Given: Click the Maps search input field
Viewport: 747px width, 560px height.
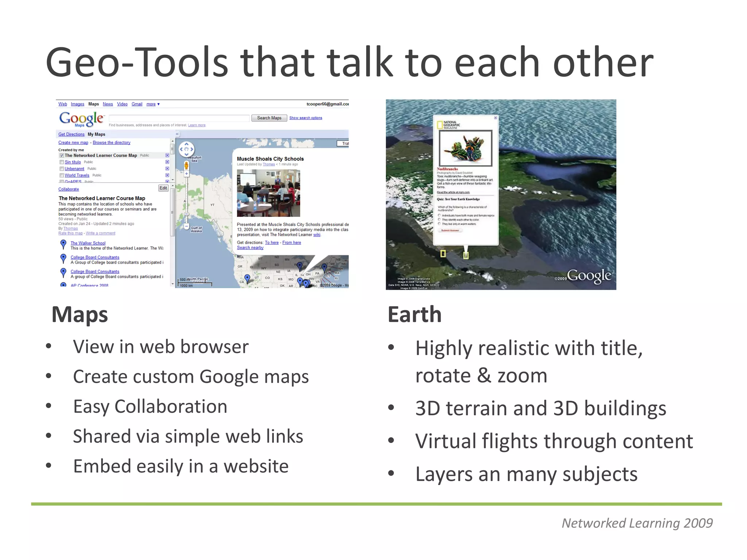Looking at the screenshot, I should (x=179, y=118).
